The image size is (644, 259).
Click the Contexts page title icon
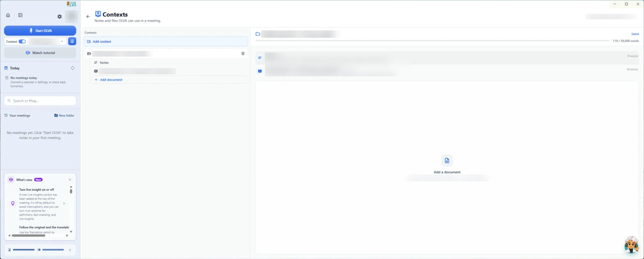(x=98, y=14)
